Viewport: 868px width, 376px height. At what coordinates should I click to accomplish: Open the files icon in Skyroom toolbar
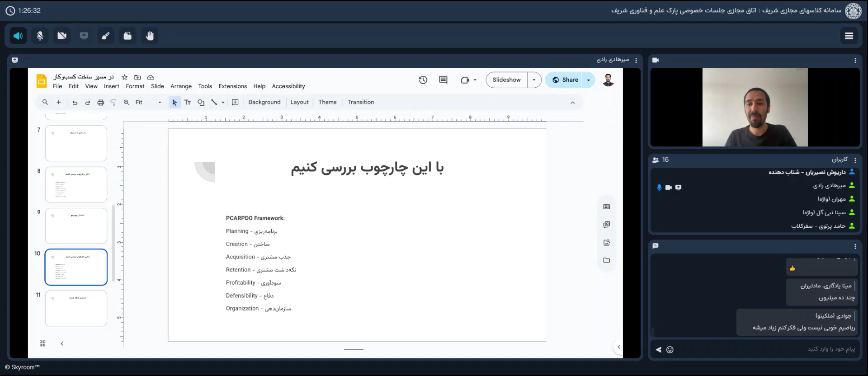(x=127, y=36)
